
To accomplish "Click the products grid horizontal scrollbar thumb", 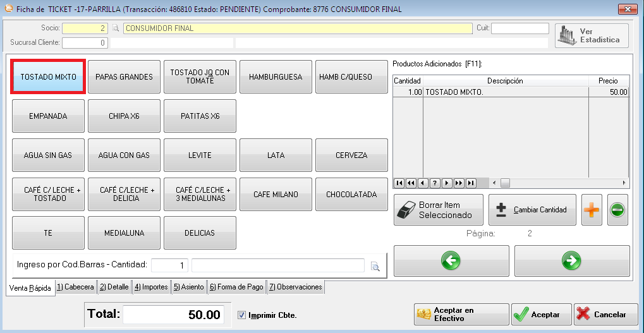I will (x=504, y=183).
